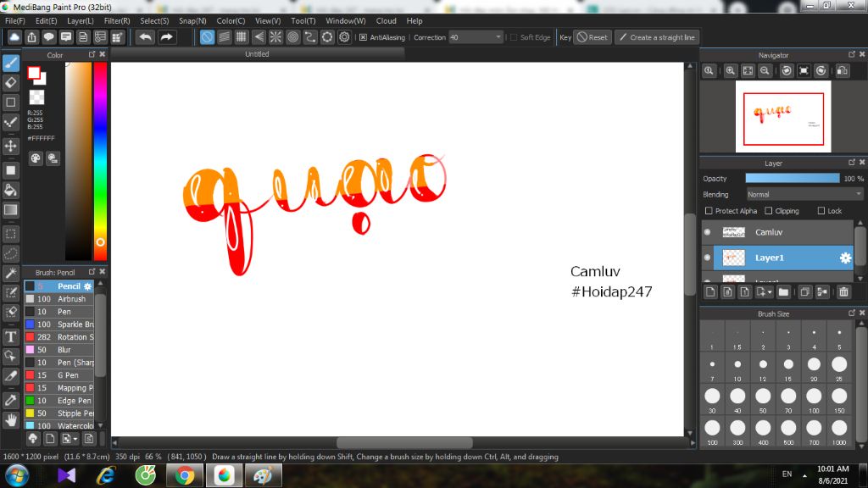Screen dimensions: 868x488
Task: Select the Text tool
Action: point(10,337)
